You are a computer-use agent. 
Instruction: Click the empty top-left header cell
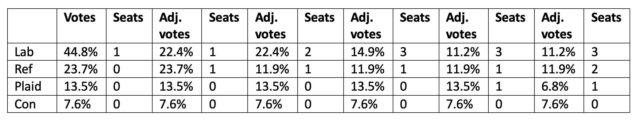tap(32, 26)
